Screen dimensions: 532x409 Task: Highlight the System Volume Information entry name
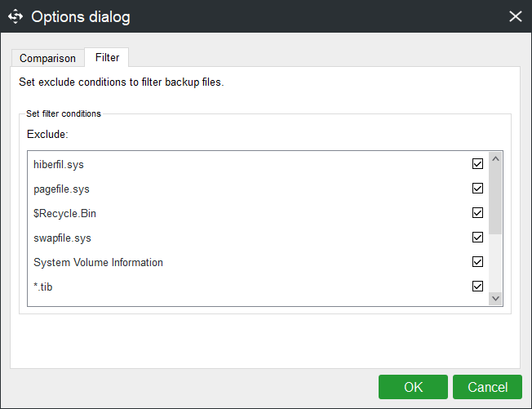98,263
